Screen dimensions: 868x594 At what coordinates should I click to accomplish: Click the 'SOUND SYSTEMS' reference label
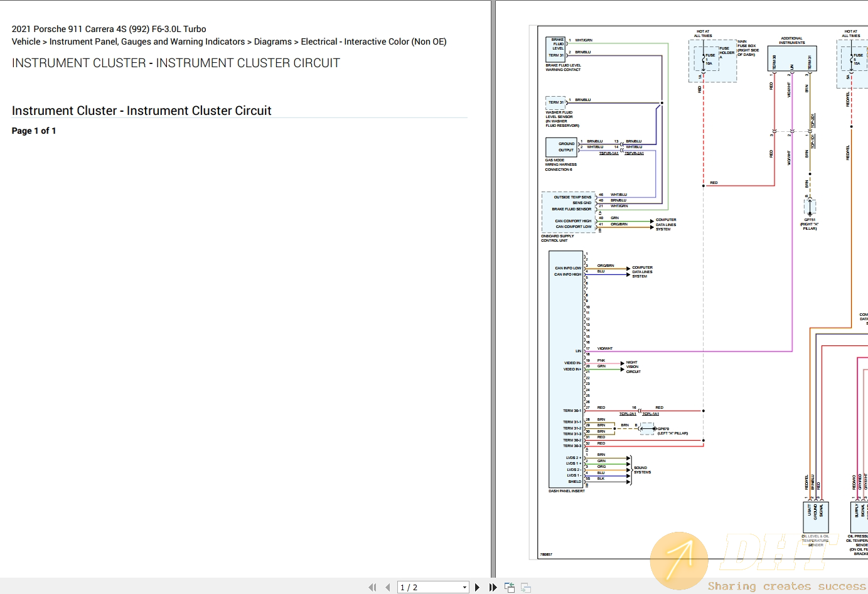pos(642,470)
